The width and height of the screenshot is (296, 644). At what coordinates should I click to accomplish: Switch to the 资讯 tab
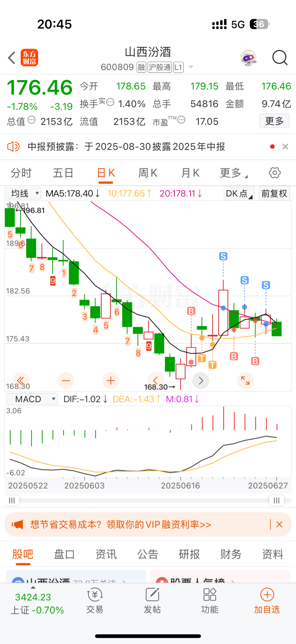[106, 554]
